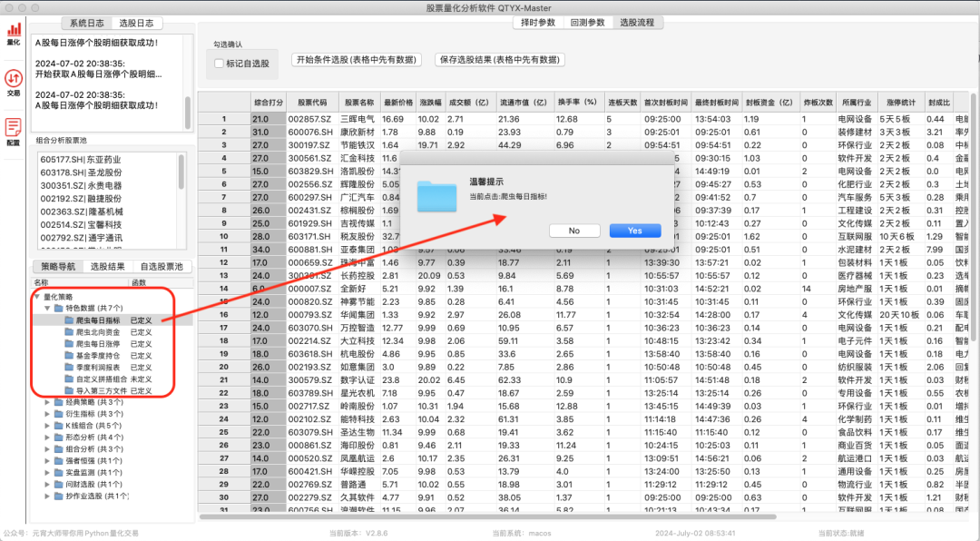Screen dimensions: 980x541
Task: Switch to the 策略导航 tab
Action: (x=58, y=267)
